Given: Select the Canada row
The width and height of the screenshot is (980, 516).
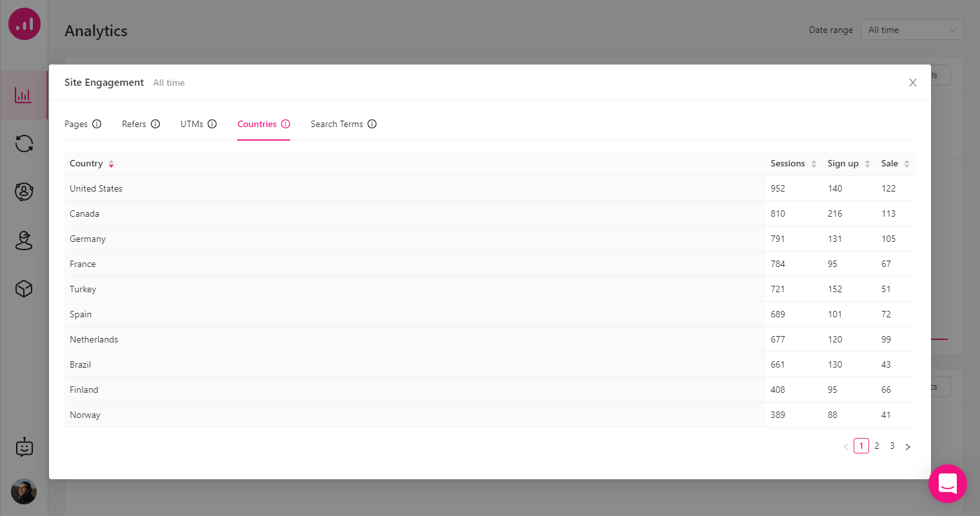Looking at the screenshot, I should point(489,213).
